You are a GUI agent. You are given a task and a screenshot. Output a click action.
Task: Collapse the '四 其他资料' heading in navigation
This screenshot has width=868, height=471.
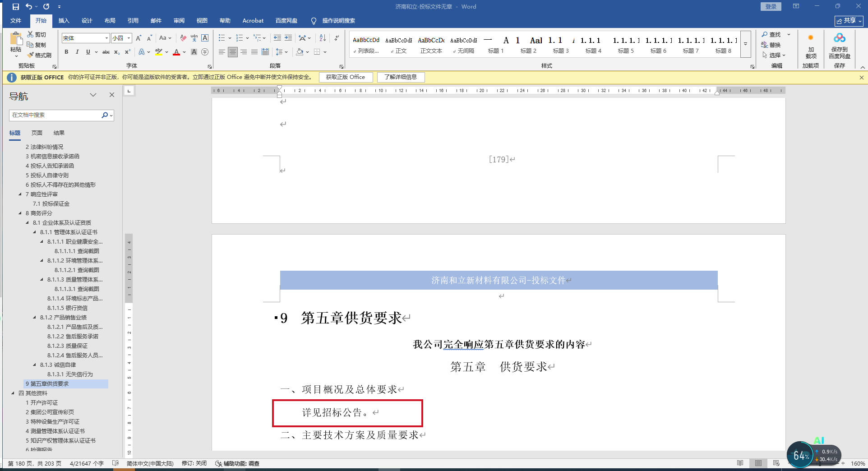(13, 393)
